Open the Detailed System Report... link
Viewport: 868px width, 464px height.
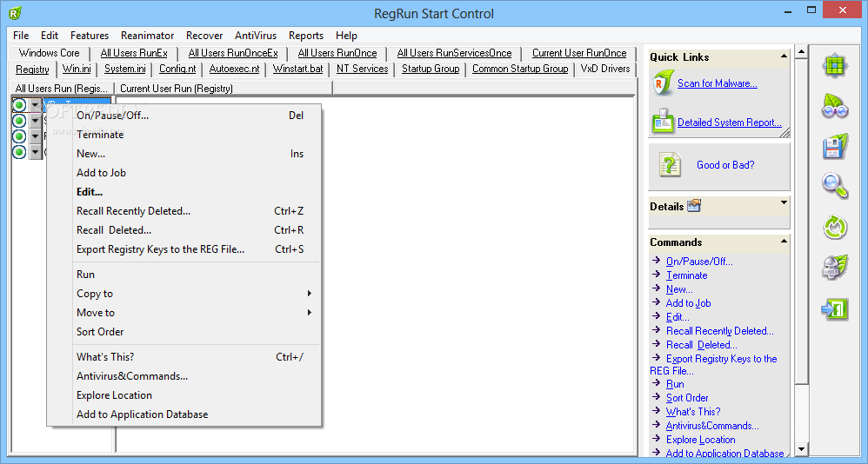click(729, 123)
